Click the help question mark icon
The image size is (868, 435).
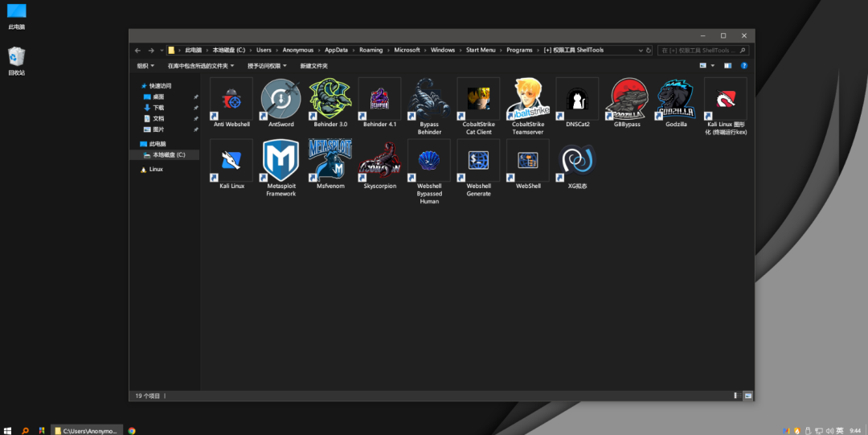pos(744,65)
